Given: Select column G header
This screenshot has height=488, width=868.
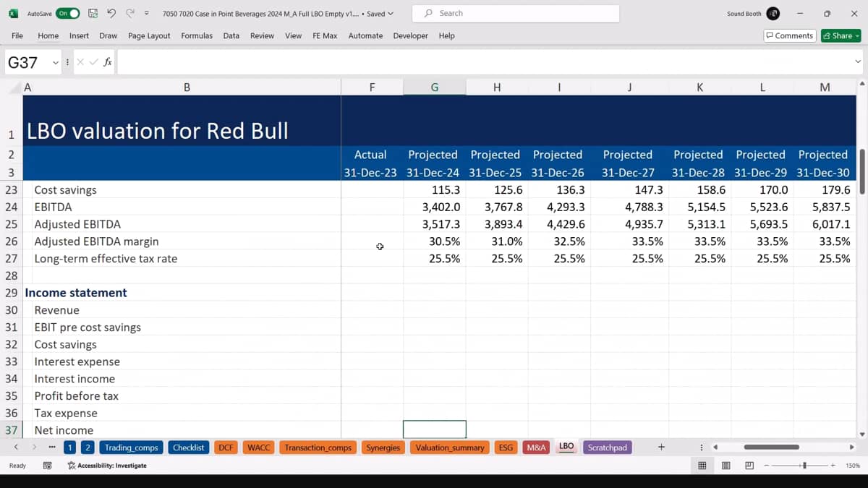Looking at the screenshot, I should point(435,87).
